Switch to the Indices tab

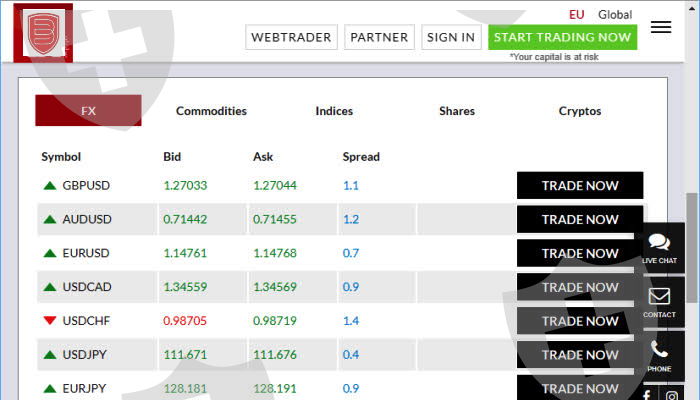[334, 111]
